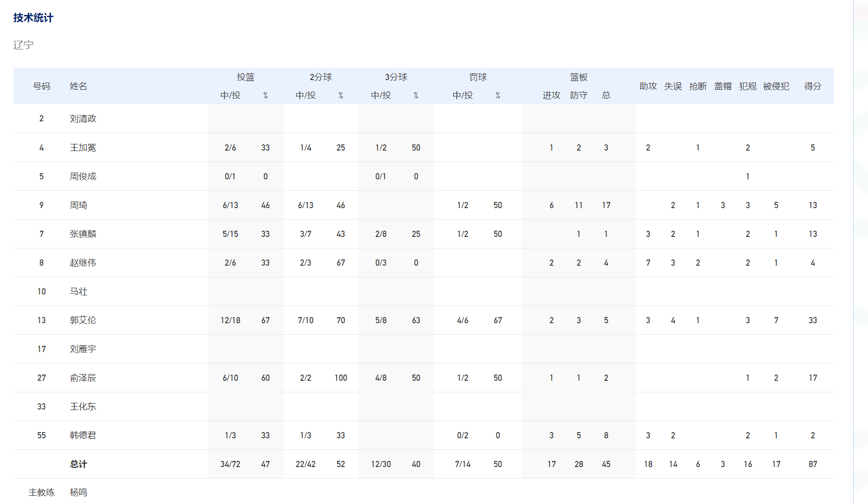
Task: Select player name 马壮
Action: (78, 292)
